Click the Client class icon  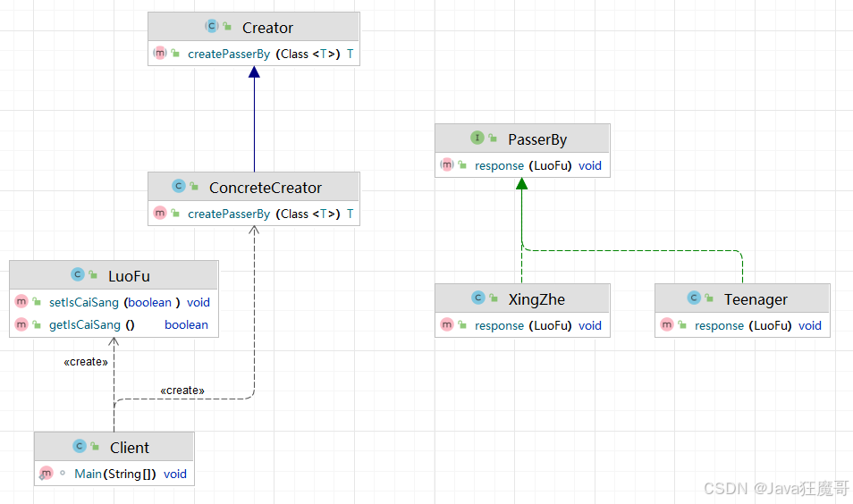tap(80, 446)
